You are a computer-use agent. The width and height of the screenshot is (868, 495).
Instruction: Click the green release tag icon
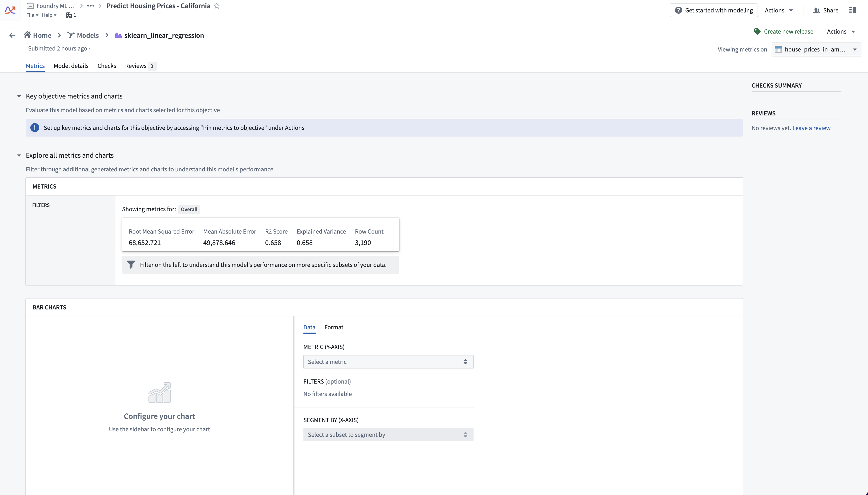coord(757,31)
